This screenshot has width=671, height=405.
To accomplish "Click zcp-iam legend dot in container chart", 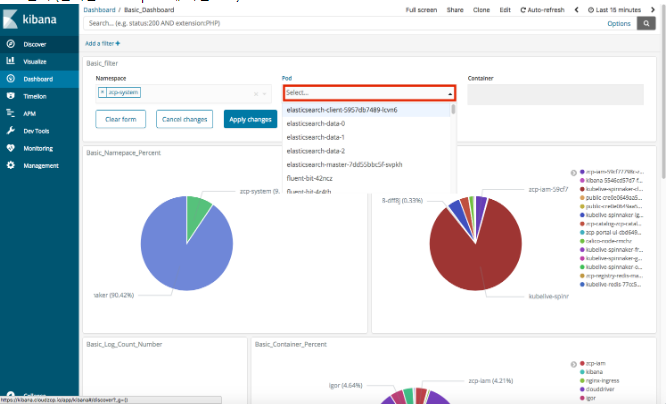I will [x=582, y=363].
